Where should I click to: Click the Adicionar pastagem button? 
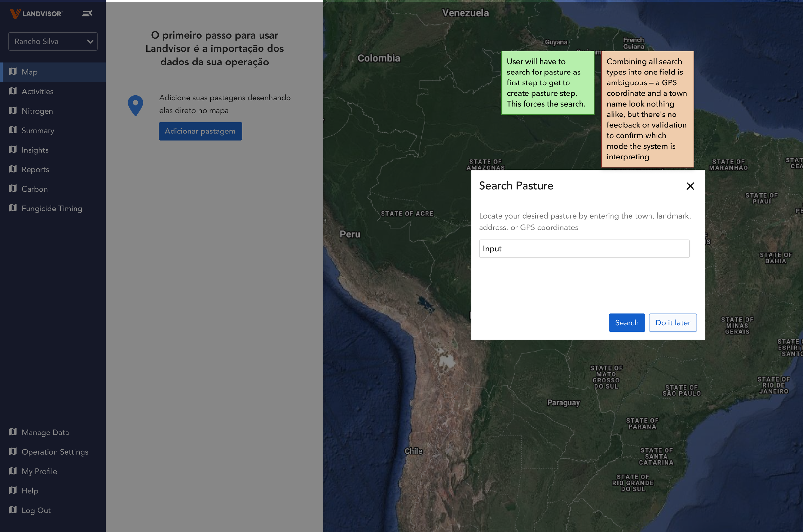200,131
